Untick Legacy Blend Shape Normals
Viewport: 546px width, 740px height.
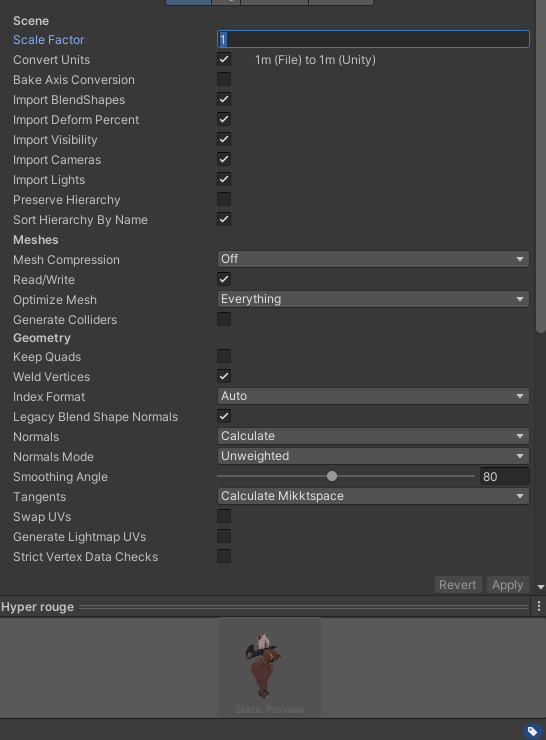(224, 416)
